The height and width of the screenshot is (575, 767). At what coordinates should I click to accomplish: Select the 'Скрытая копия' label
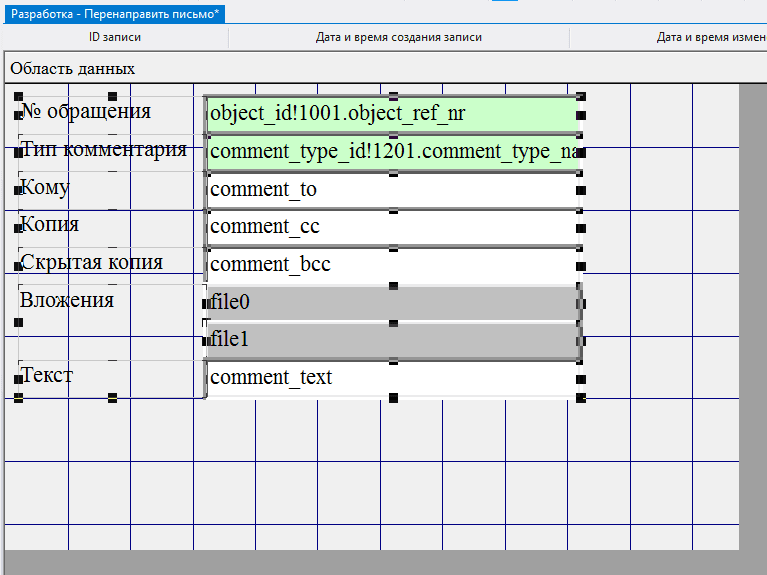[x=92, y=262]
